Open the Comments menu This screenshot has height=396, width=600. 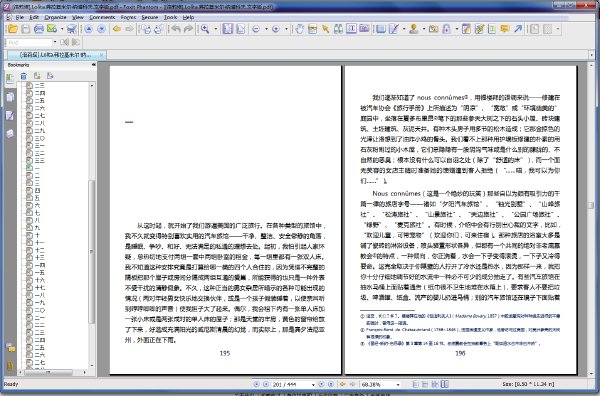click(102, 17)
